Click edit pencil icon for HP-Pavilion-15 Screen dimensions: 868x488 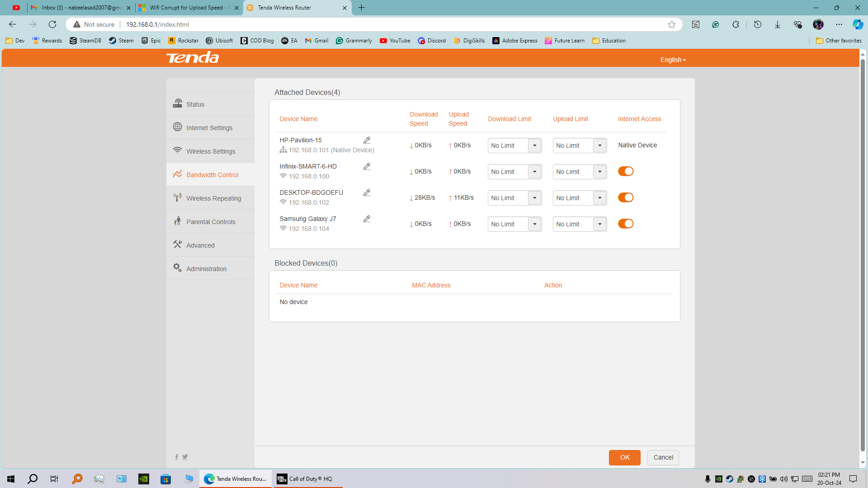pyautogui.click(x=367, y=140)
